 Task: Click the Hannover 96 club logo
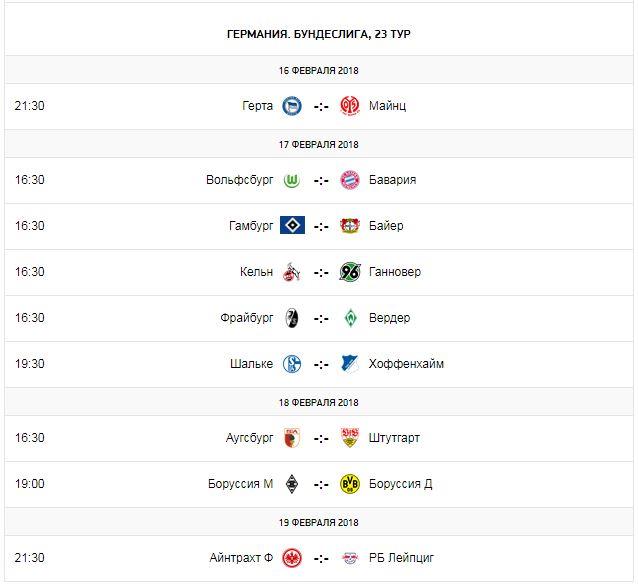349,272
